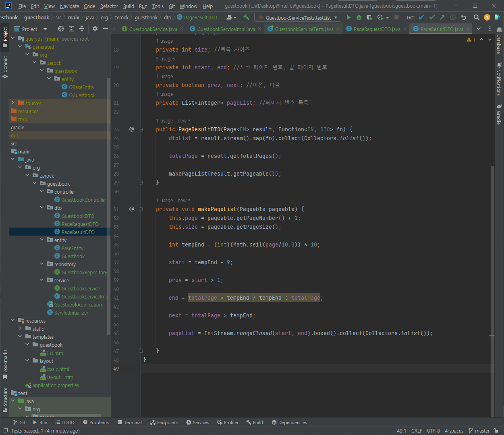
Task: Commit changes using the Git checkmark icon
Action: pos(432,17)
